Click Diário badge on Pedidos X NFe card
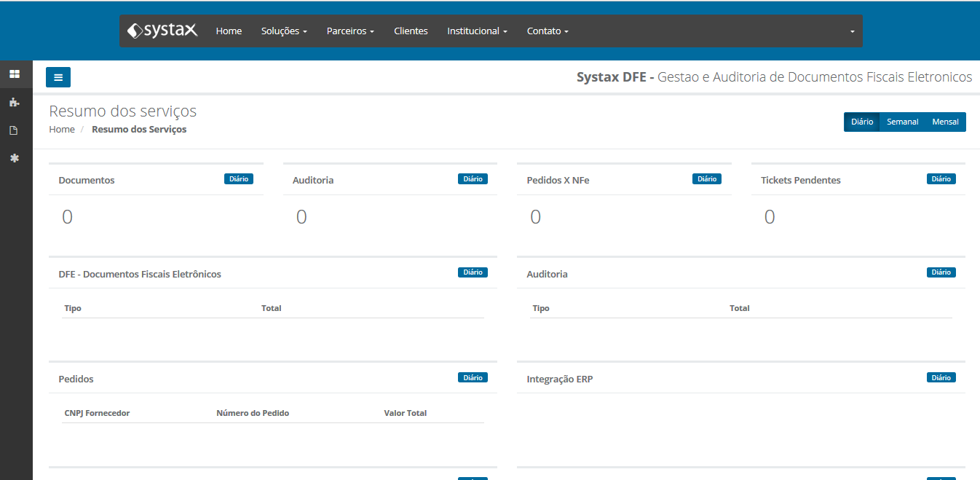 coord(707,179)
